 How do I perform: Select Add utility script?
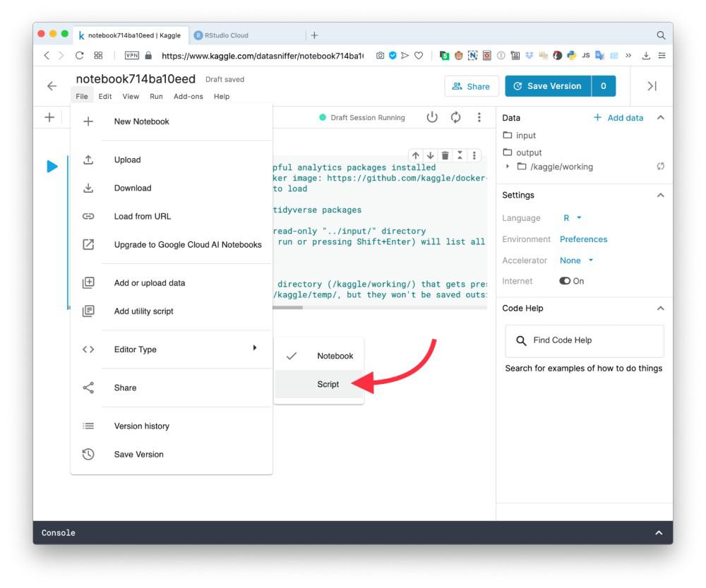[172, 311]
